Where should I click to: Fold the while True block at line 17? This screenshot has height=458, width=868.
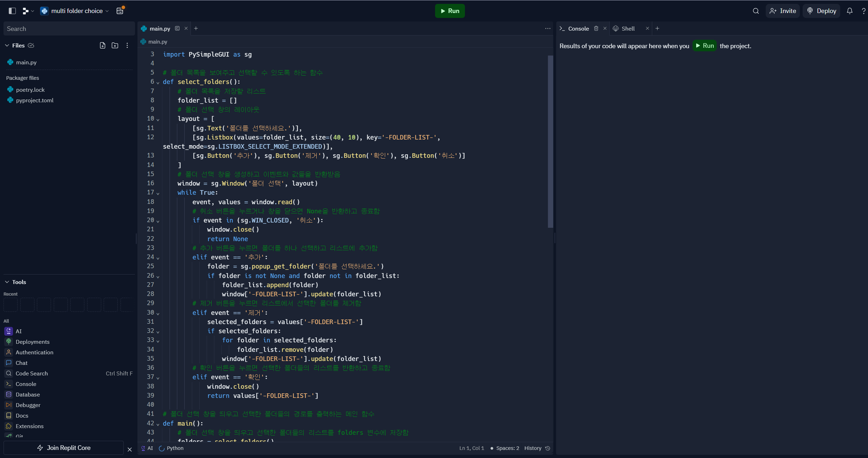pos(158,193)
